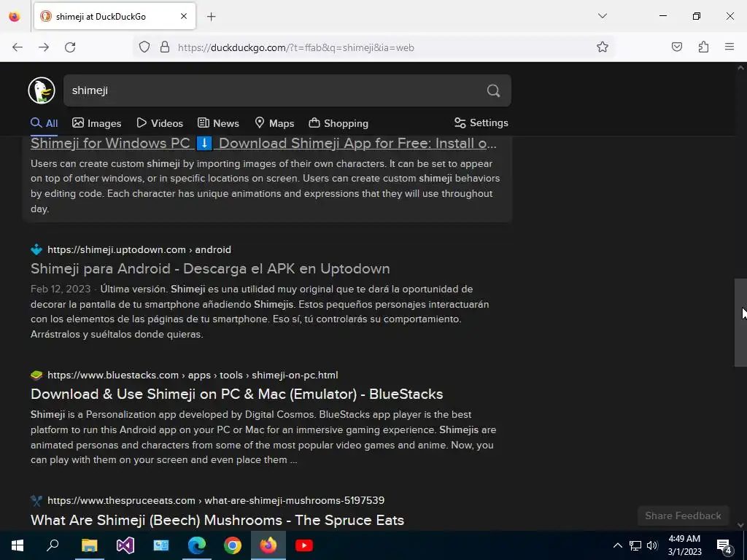Click the thespruceeats.com URL breadcrumb

(216, 500)
